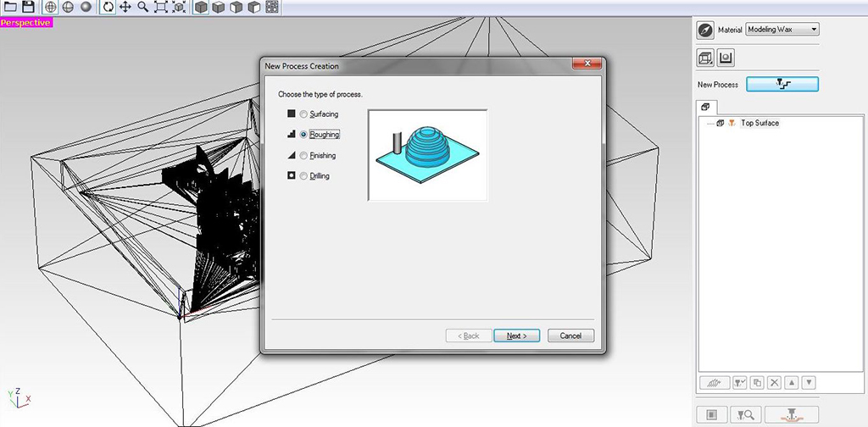Click the Perspective viewport label

click(x=26, y=23)
